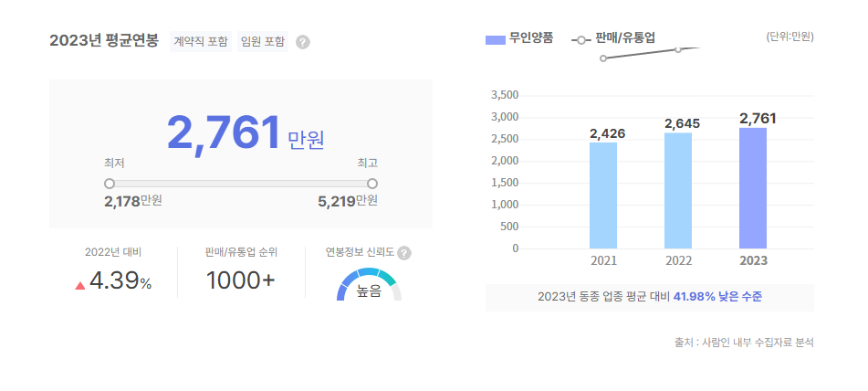Screen dimensions: 868x391
Task: Click the 판매/유통업 순위 label
Action: pos(241,252)
